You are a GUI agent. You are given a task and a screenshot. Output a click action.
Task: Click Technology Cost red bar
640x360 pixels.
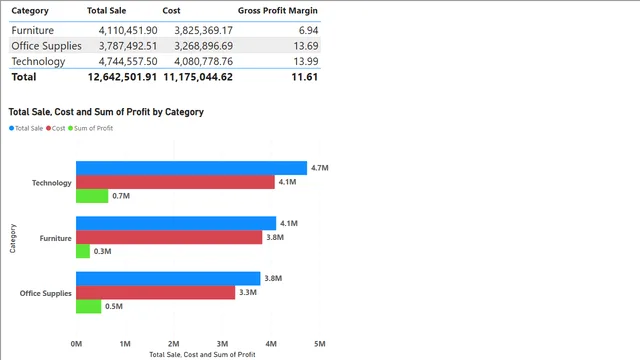coord(175,182)
